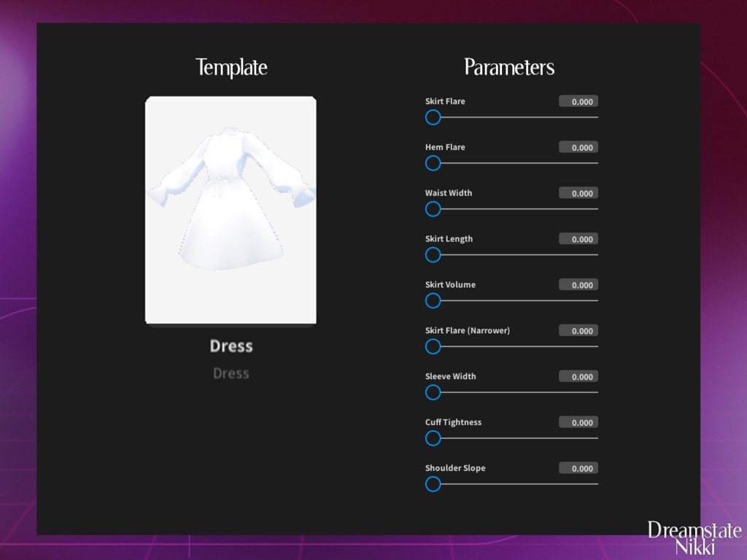The image size is (747, 560).
Task: Click the Shoulder Slope slider handle
Action: pyautogui.click(x=433, y=483)
